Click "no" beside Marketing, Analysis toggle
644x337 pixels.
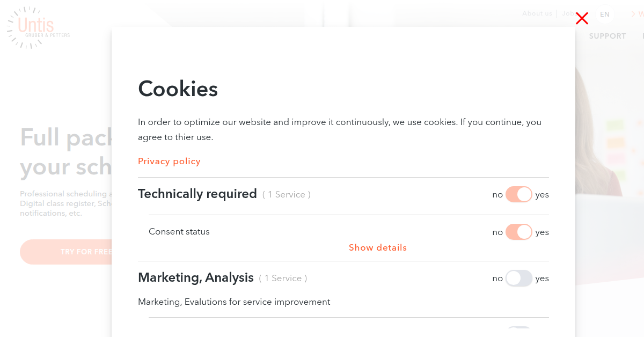497,279
